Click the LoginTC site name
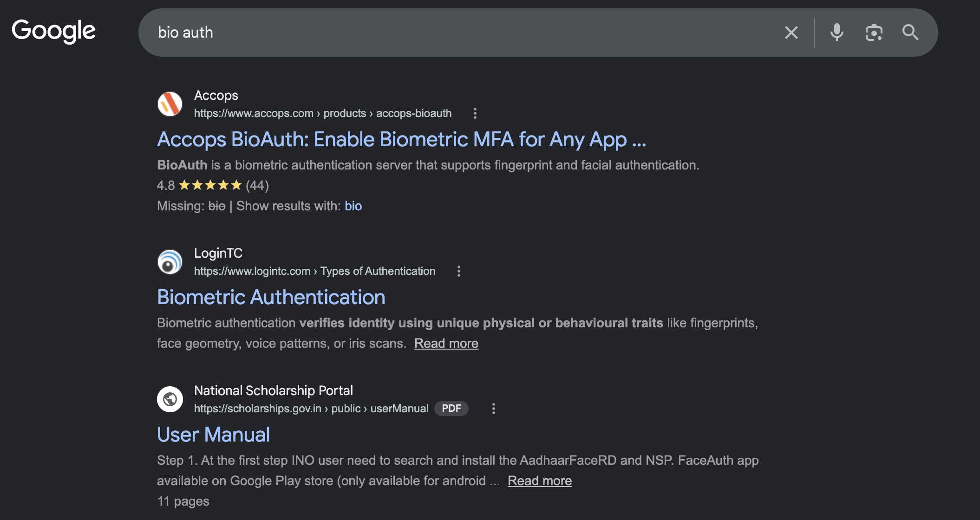This screenshot has width=980, height=520. pos(218,253)
